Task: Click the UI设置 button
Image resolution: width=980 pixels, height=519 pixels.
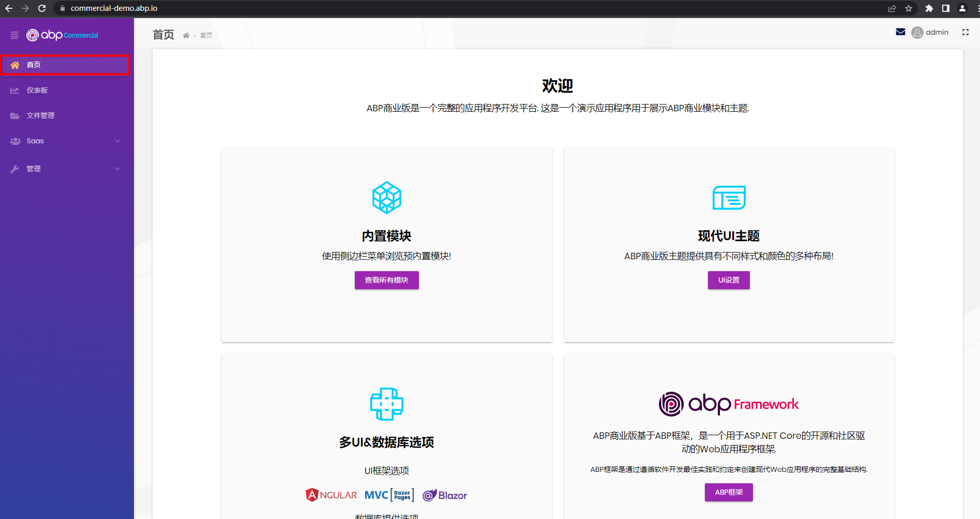Action: coord(729,280)
